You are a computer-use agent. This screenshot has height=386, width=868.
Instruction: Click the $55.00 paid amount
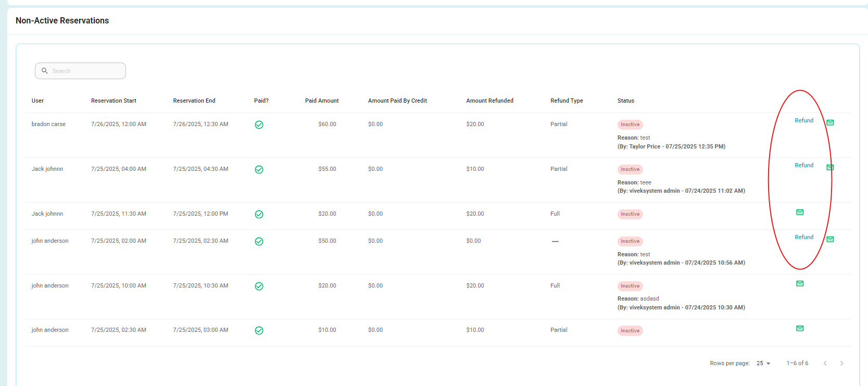click(x=327, y=169)
